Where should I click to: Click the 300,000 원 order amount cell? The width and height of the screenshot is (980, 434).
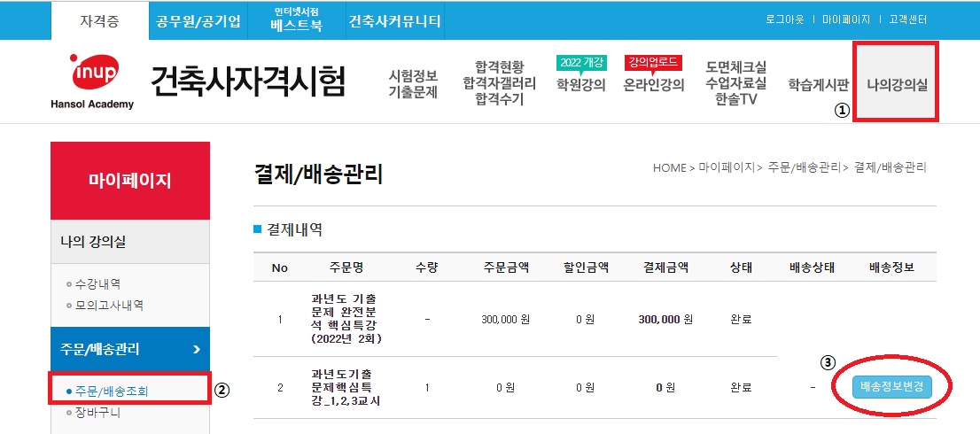(506, 319)
